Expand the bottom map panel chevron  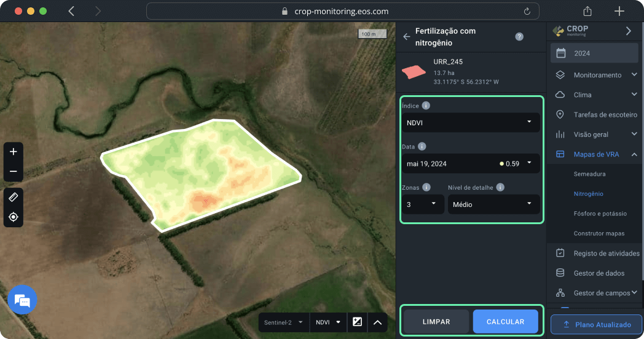click(378, 322)
